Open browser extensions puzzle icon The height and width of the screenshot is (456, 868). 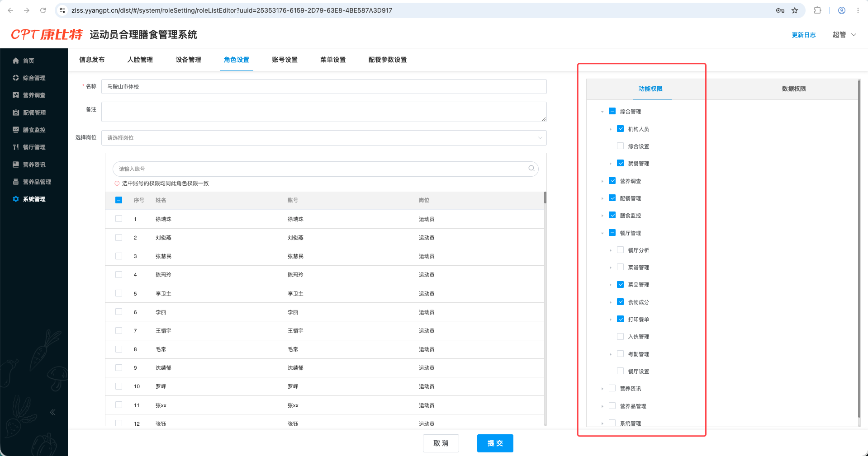coord(817,10)
